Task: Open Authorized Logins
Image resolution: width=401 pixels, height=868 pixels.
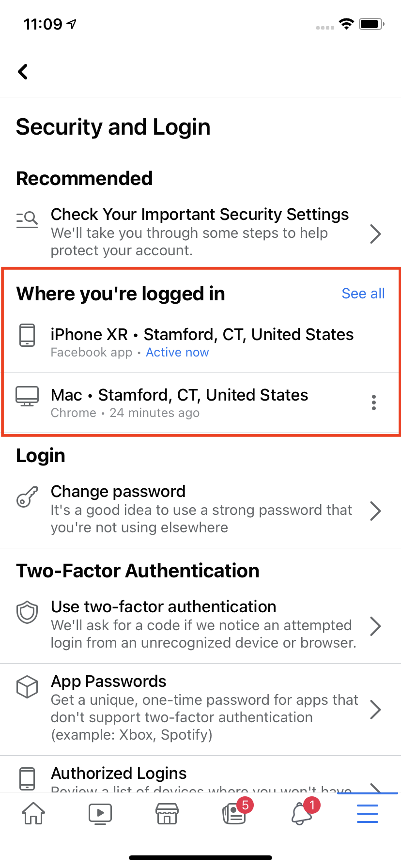Action: pyautogui.click(x=119, y=774)
